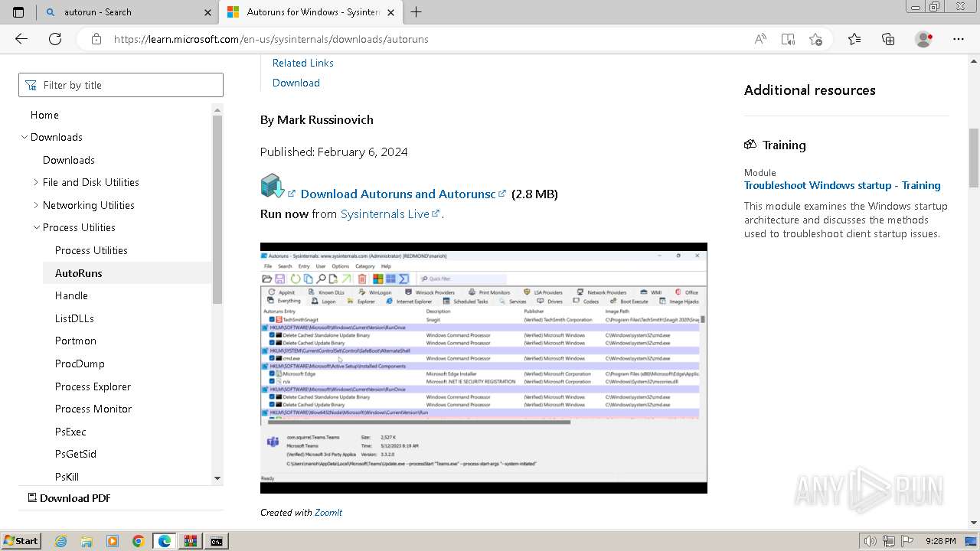The width and height of the screenshot is (980, 551).
Task: Open the Windows Start menu
Action: click(x=21, y=540)
